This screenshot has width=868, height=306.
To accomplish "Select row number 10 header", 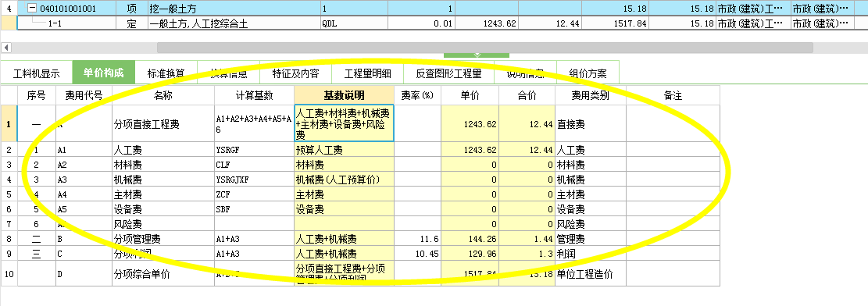I will [9, 274].
